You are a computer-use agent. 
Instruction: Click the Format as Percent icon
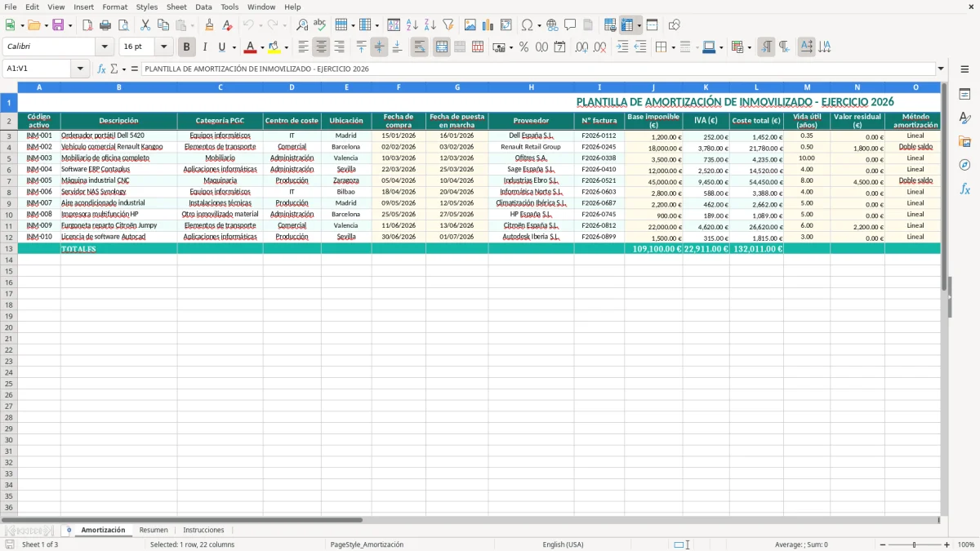(523, 47)
